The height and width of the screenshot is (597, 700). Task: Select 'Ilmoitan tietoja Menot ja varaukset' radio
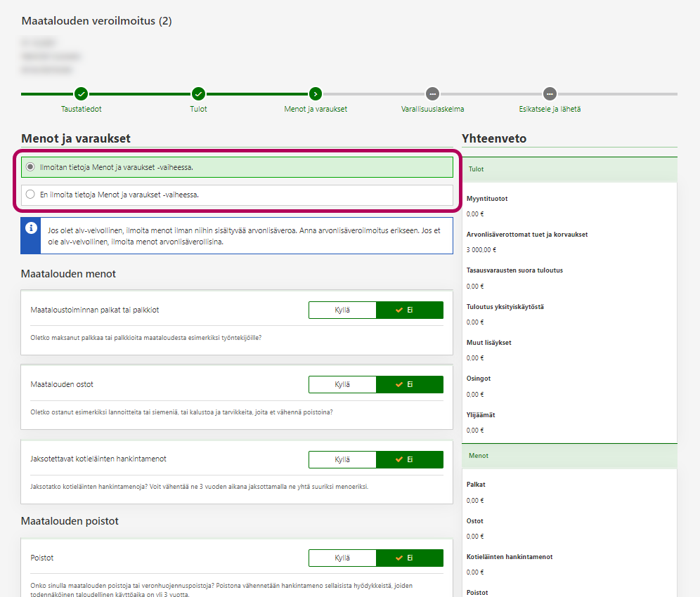click(x=30, y=167)
